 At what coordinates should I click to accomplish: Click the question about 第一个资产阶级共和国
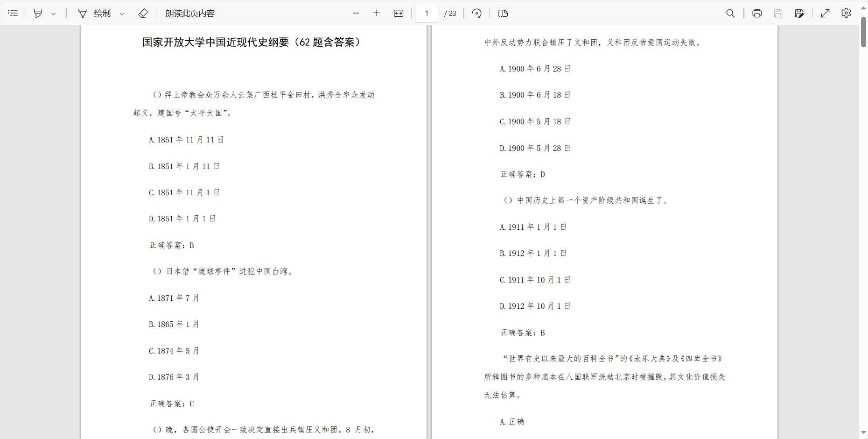click(x=587, y=200)
